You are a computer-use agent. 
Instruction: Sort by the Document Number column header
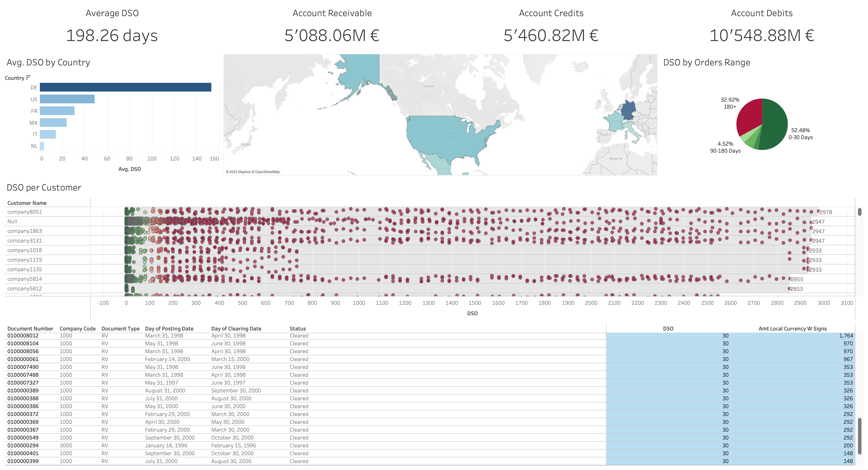[30, 328]
